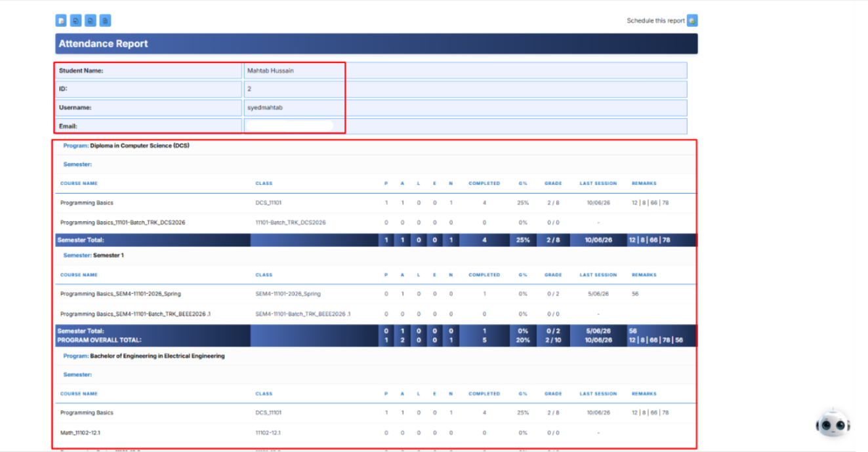Click course Programming Basics_SEM4-11101-2026_Spring
The height and width of the screenshot is (452, 868).
coord(121,294)
